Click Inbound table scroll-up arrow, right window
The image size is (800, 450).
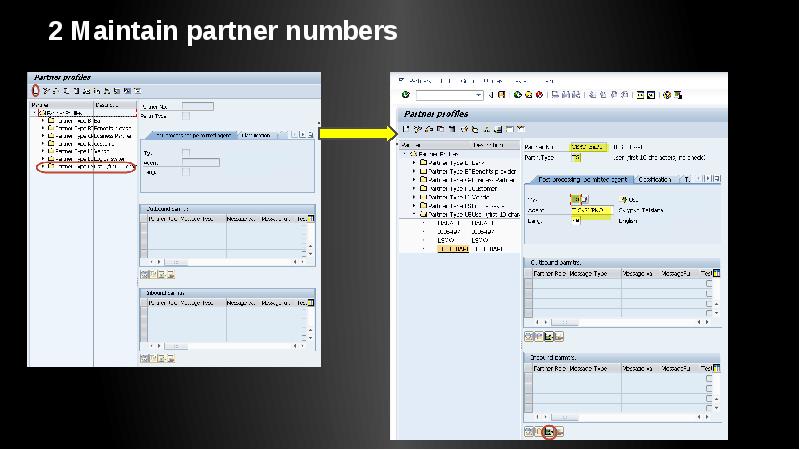[716, 399]
